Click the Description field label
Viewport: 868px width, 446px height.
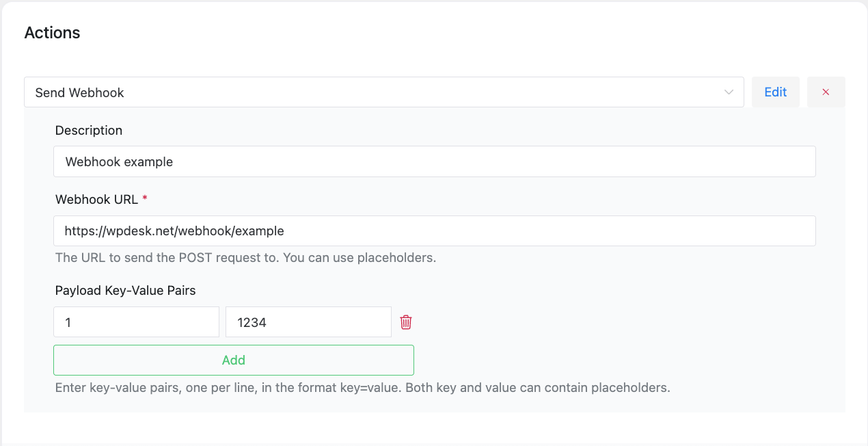point(89,131)
